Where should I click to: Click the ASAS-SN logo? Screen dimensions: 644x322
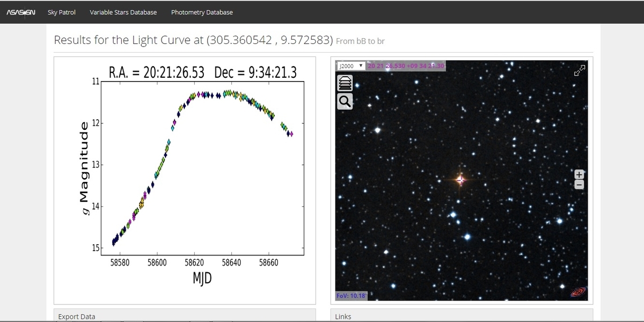21,12
